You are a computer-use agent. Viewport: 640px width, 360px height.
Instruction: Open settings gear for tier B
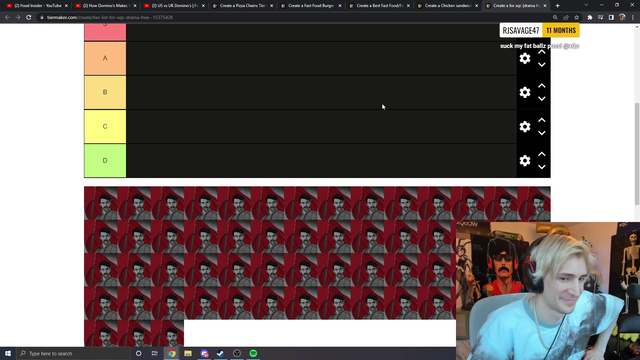(524, 92)
